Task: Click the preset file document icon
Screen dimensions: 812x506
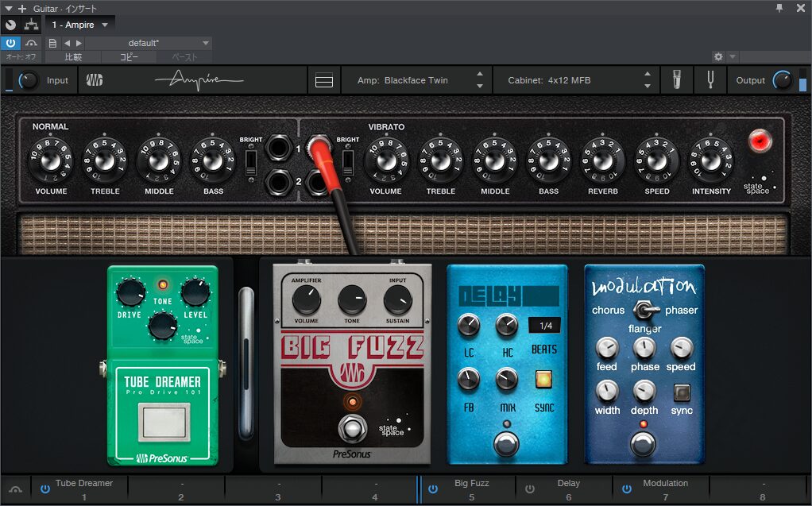Action: [53, 43]
